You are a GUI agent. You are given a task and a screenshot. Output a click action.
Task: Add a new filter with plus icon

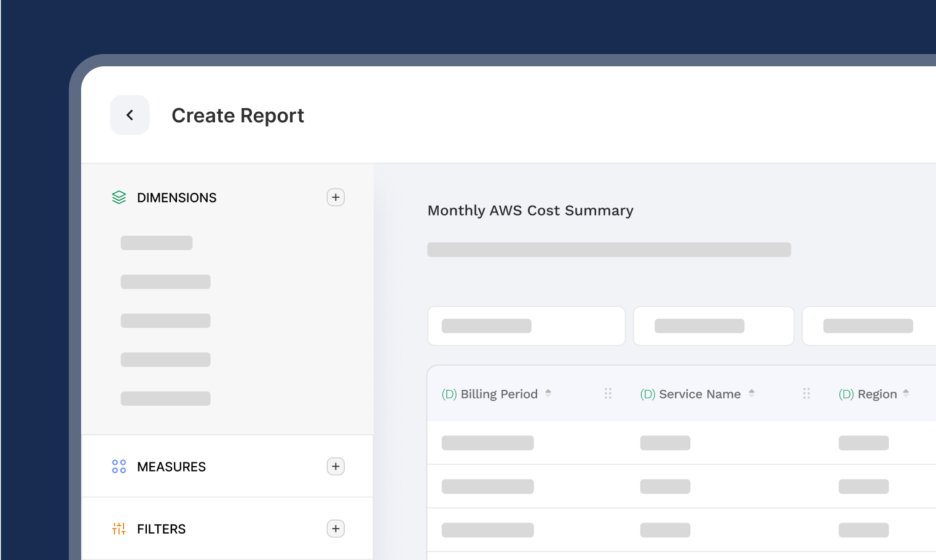(x=336, y=529)
